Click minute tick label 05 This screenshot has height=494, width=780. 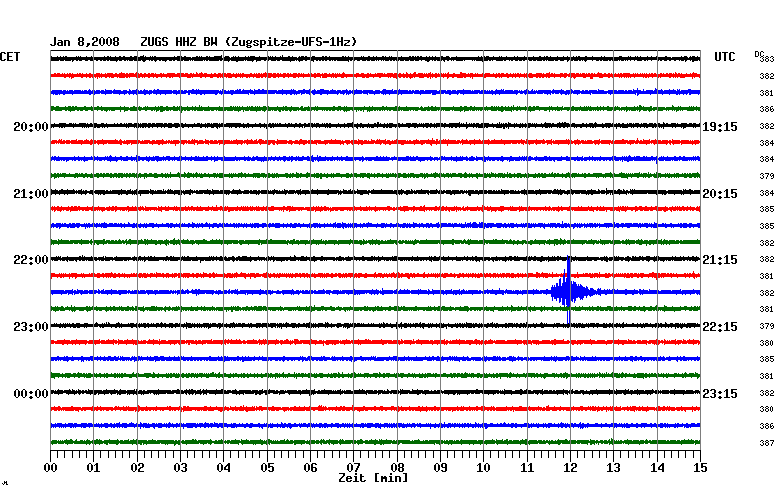[267, 468]
